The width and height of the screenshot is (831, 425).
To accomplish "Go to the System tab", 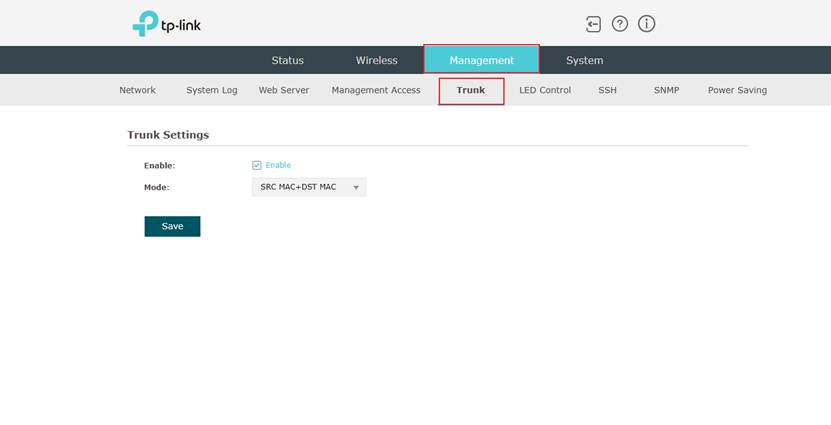I will (x=584, y=60).
